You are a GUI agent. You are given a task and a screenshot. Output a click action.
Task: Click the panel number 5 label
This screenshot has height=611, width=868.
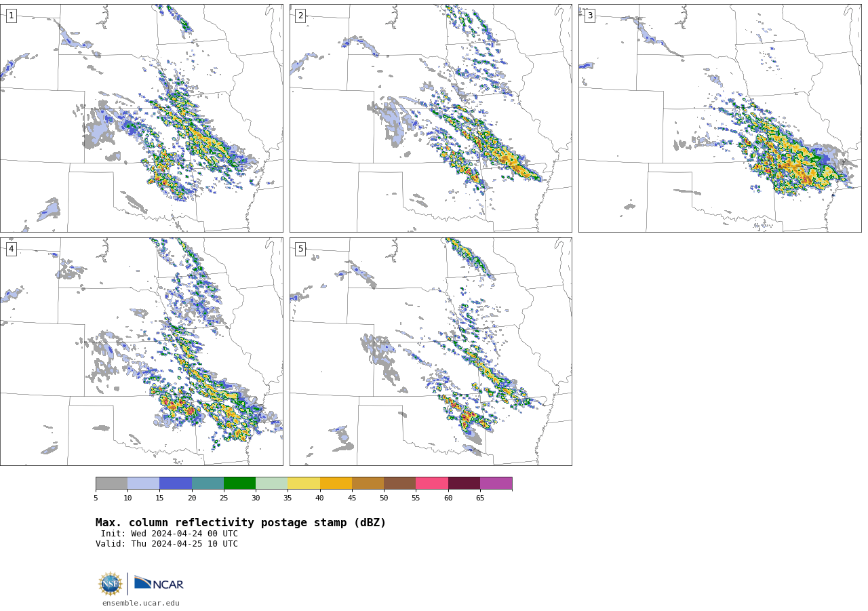pyautogui.click(x=300, y=249)
